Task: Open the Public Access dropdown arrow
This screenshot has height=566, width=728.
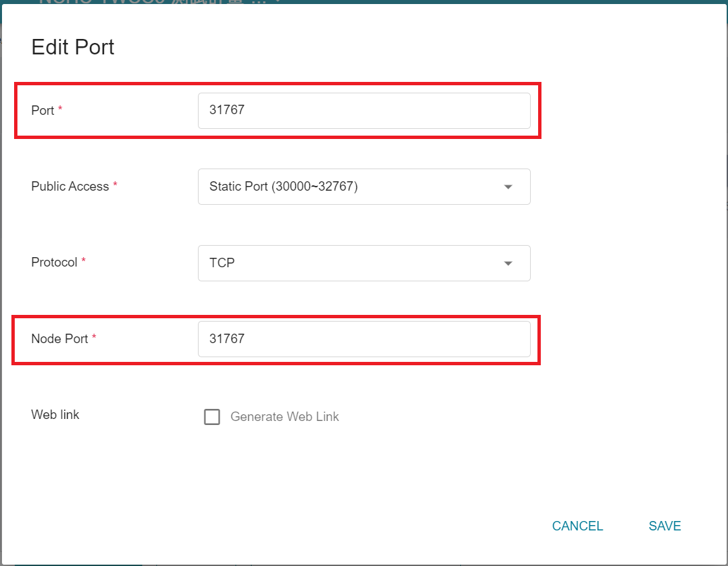Action: point(508,187)
